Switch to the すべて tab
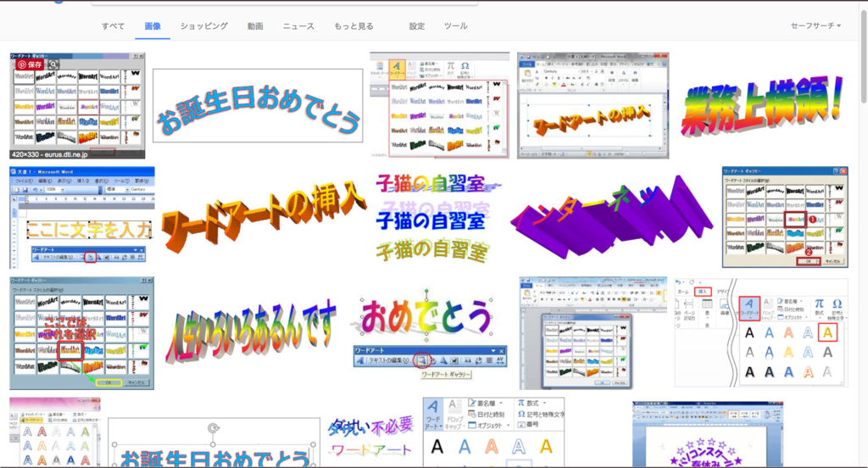Image resolution: width=868 pixels, height=468 pixels. click(113, 26)
